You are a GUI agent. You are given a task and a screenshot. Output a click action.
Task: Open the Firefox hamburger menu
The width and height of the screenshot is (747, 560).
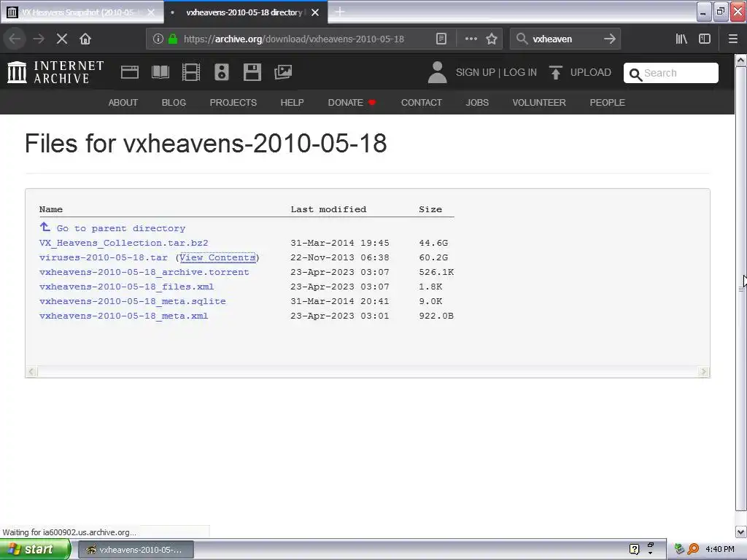coord(732,39)
